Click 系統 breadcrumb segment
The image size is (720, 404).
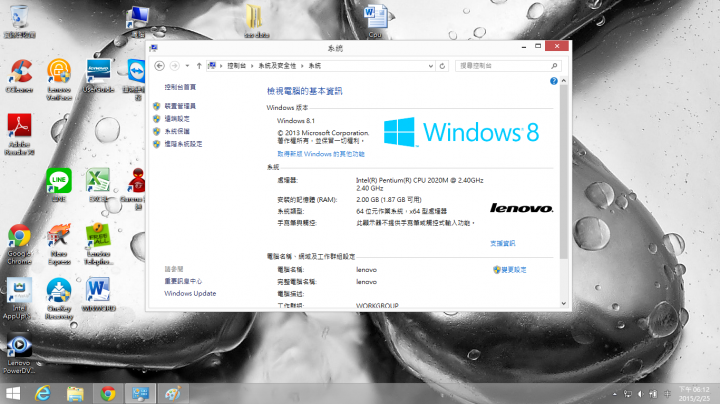315,66
